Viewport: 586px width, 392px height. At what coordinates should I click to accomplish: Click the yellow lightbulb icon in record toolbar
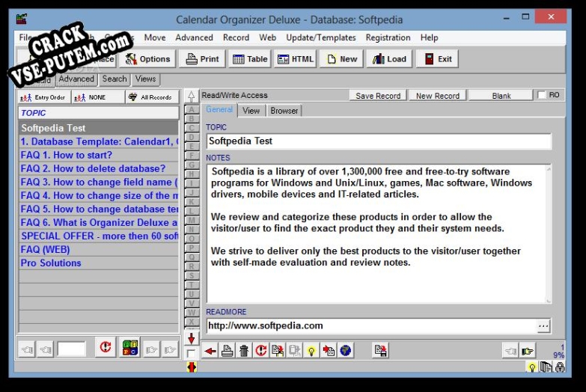pyautogui.click(x=311, y=351)
